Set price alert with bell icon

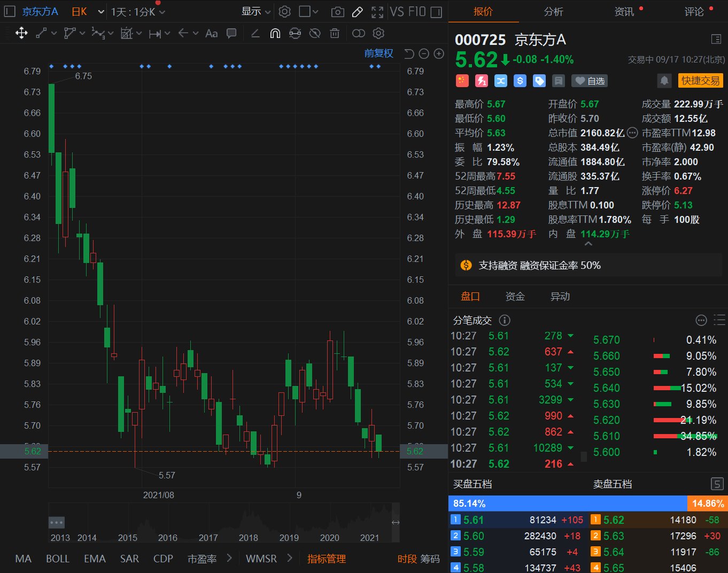click(x=664, y=81)
